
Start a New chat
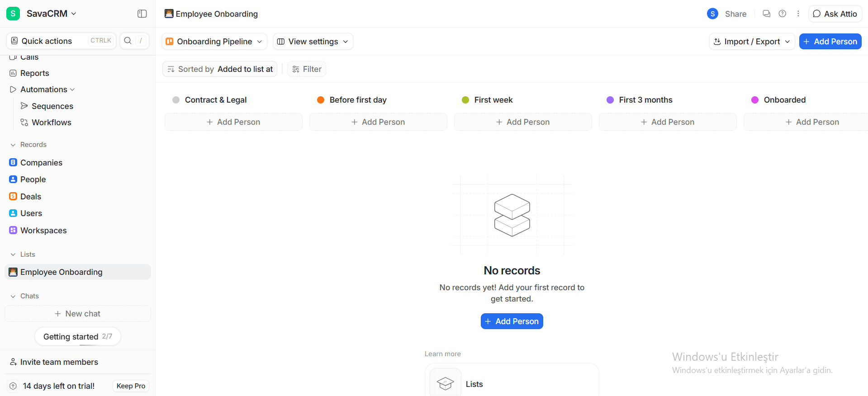pos(78,314)
